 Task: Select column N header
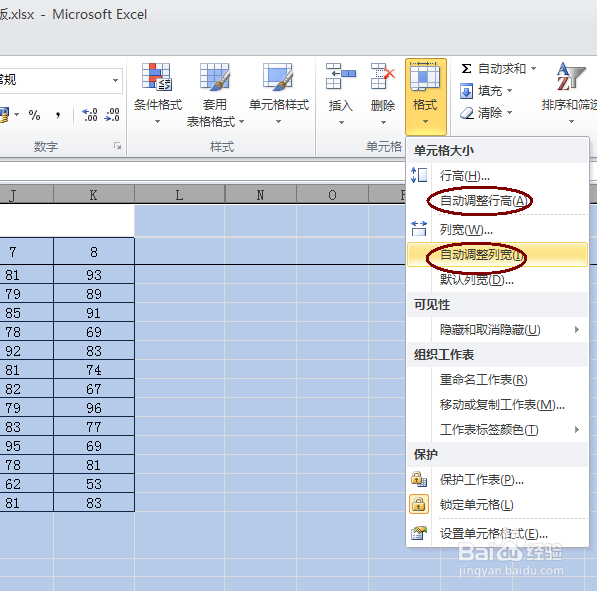coord(260,195)
